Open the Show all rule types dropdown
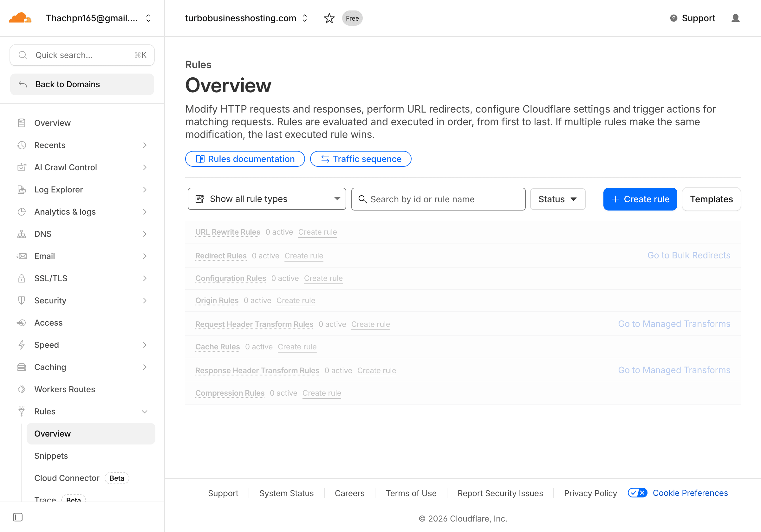The image size is (761, 532). tap(267, 199)
